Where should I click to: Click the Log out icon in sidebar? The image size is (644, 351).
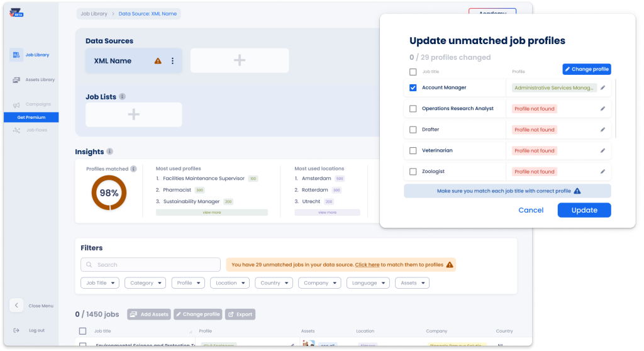click(x=17, y=330)
